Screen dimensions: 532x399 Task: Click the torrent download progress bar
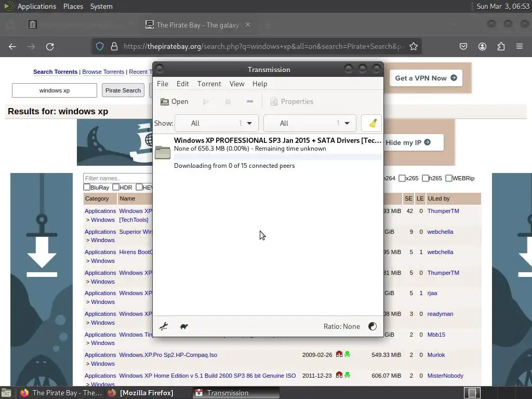[x=277, y=157]
